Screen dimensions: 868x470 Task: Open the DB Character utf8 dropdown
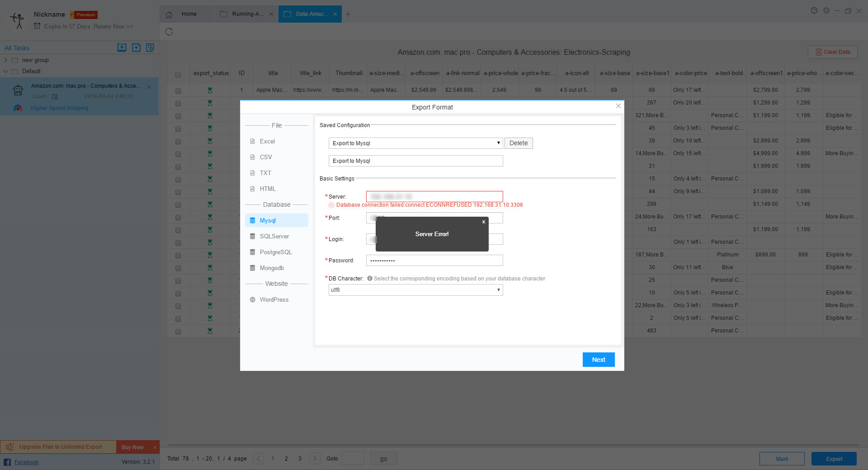[x=415, y=290]
